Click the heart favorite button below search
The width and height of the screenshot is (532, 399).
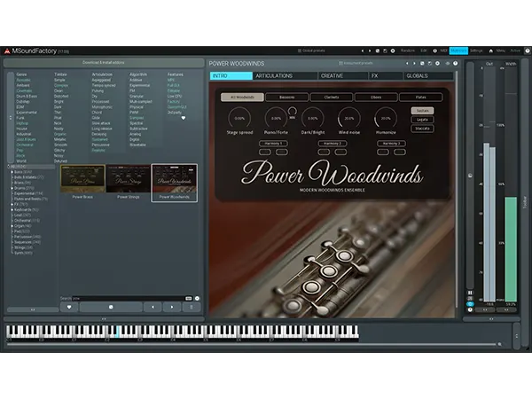[69, 307]
